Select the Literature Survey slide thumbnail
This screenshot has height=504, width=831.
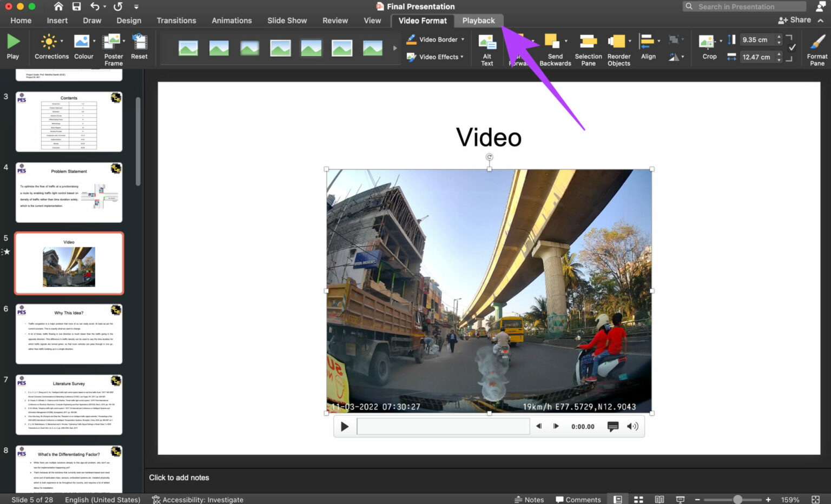coord(69,404)
